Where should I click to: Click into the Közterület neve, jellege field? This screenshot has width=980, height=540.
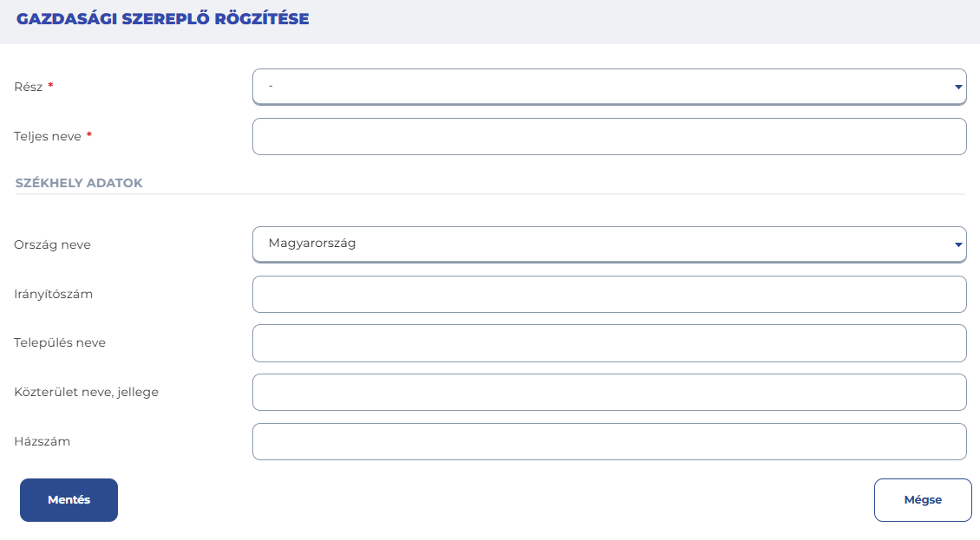coord(610,393)
